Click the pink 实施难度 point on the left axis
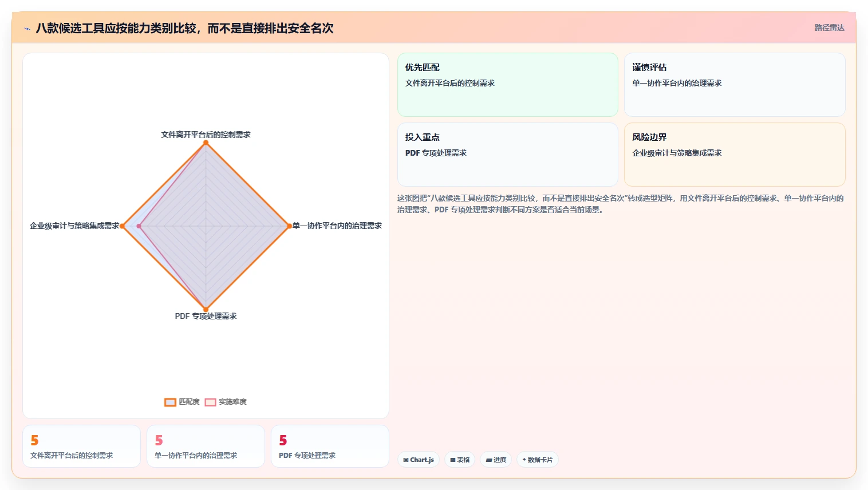Screen dimensions: 868x490 (x=139, y=226)
